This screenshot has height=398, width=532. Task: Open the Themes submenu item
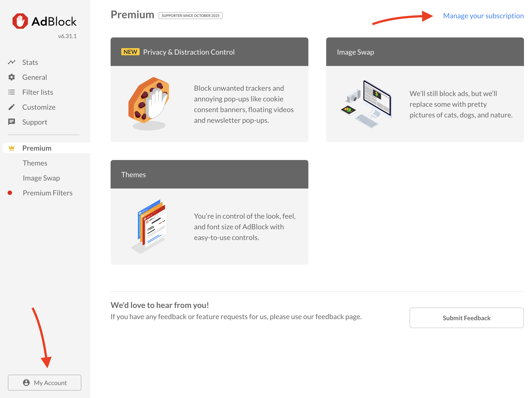[35, 163]
